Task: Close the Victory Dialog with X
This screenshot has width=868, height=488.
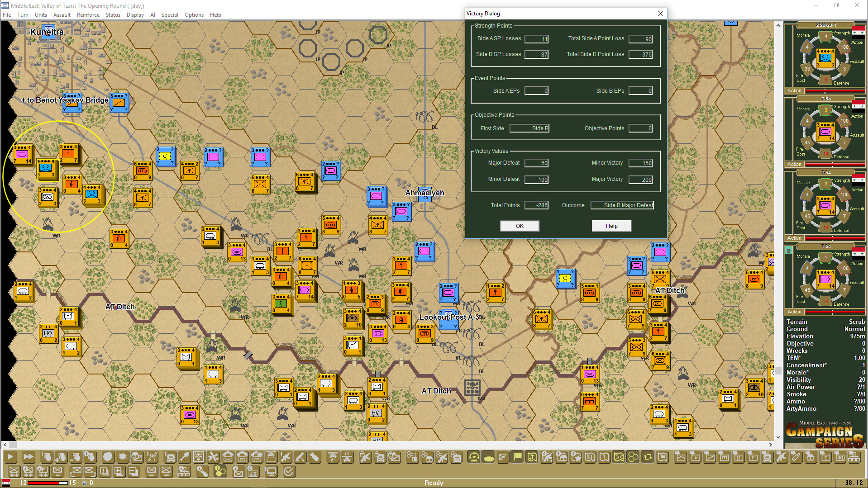Action: click(660, 14)
